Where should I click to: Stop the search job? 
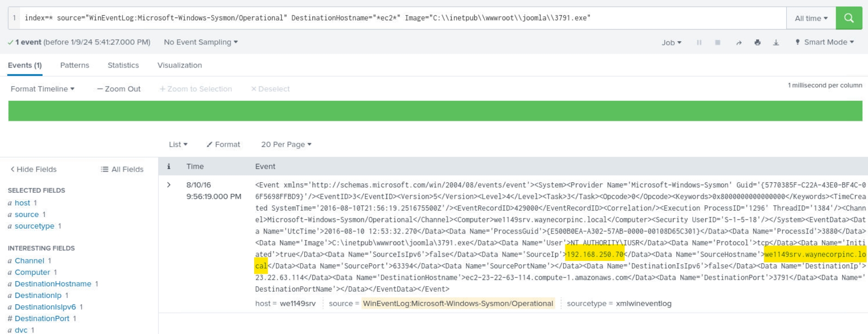tap(717, 43)
